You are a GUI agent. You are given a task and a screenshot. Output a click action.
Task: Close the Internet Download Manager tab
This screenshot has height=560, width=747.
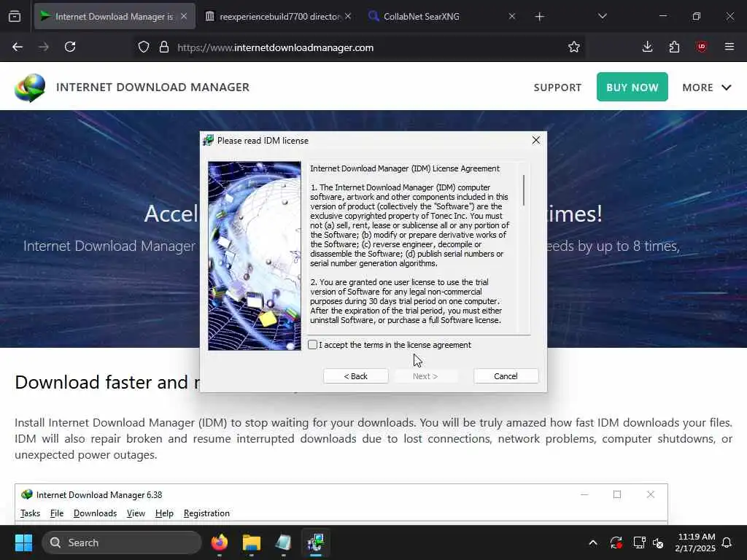184,16
